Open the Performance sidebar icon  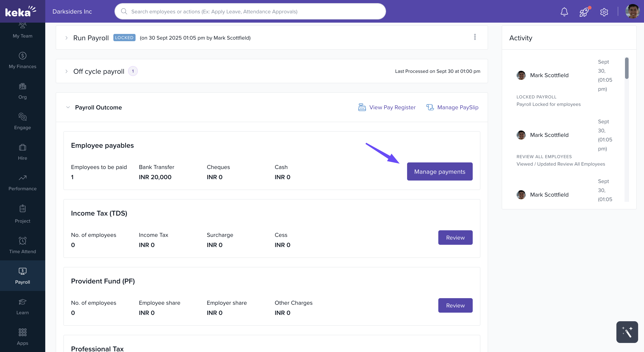point(22,183)
